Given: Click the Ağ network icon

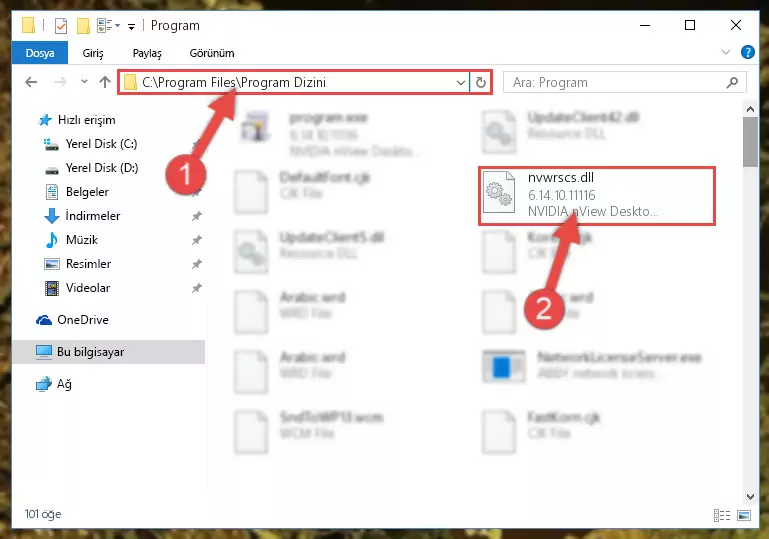Looking at the screenshot, I should (x=44, y=384).
